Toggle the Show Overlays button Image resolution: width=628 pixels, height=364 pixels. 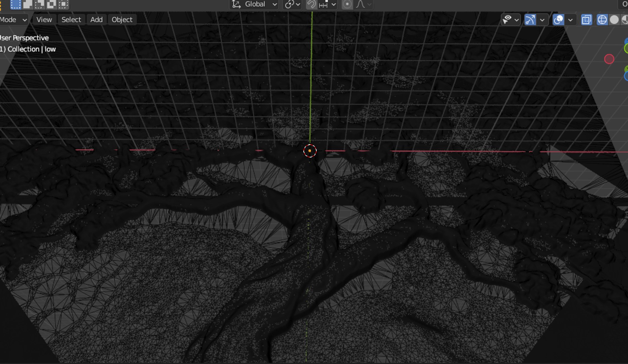(558, 20)
